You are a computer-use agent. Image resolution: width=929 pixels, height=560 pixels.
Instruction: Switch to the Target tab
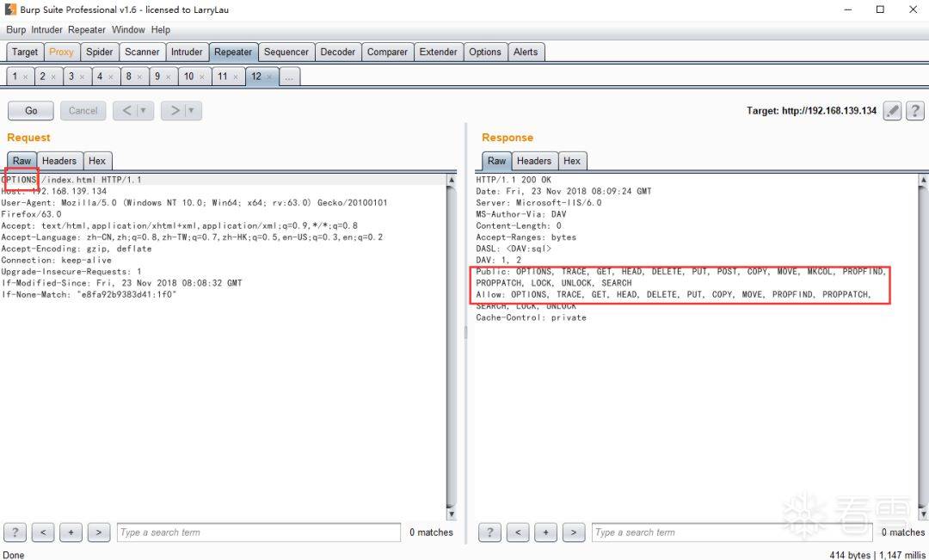(x=24, y=52)
